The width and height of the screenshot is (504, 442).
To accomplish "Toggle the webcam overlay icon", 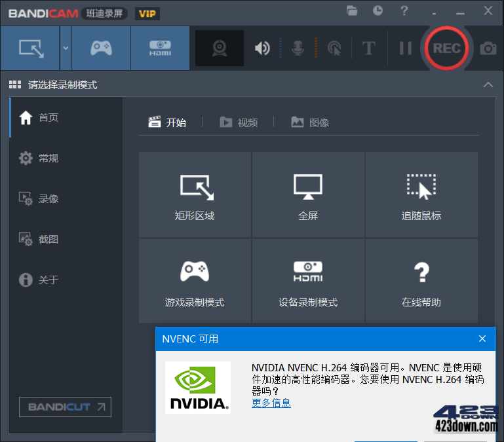I will coord(220,48).
